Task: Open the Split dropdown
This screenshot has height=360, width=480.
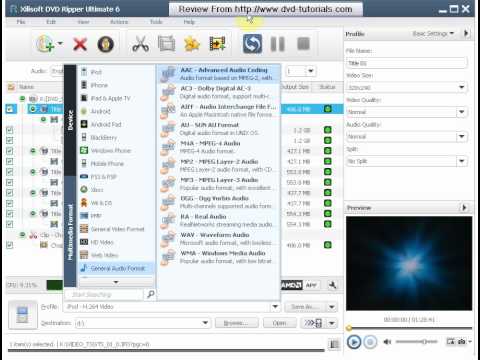Action: [x=461, y=161]
